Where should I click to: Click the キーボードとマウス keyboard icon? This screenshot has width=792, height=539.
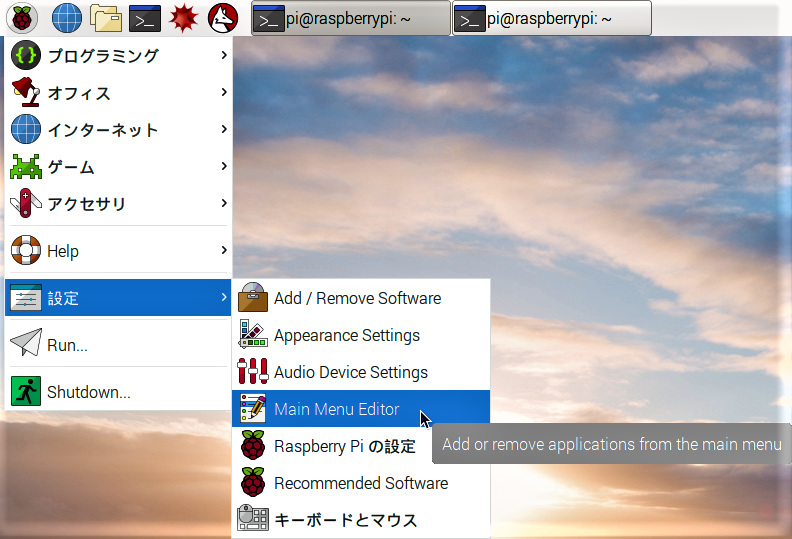click(x=253, y=518)
